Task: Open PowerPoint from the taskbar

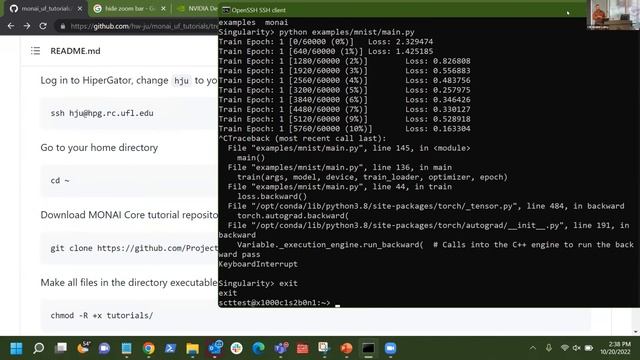Action: point(346,348)
